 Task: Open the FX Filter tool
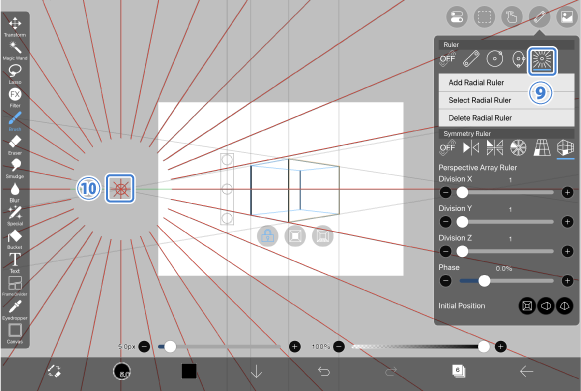[15, 97]
